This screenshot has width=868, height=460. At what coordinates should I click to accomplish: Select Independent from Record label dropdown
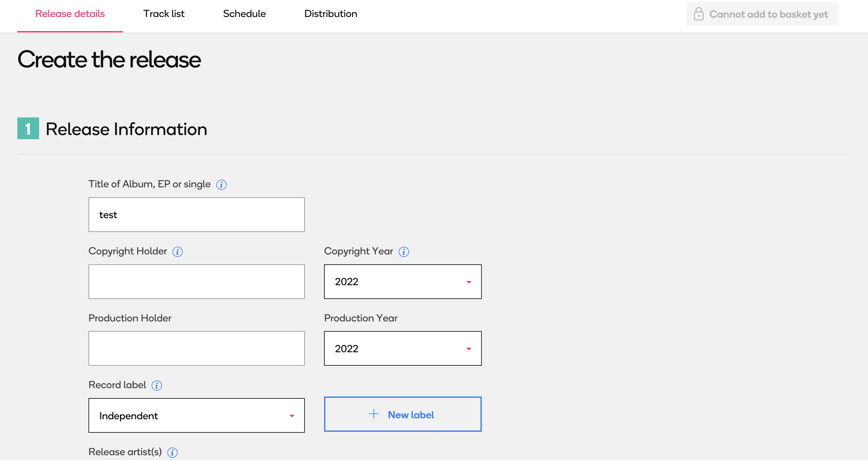[x=197, y=415]
